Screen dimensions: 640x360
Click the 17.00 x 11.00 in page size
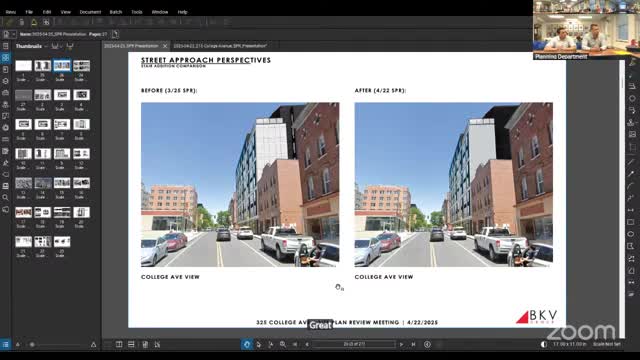pyautogui.click(x=570, y=344)
